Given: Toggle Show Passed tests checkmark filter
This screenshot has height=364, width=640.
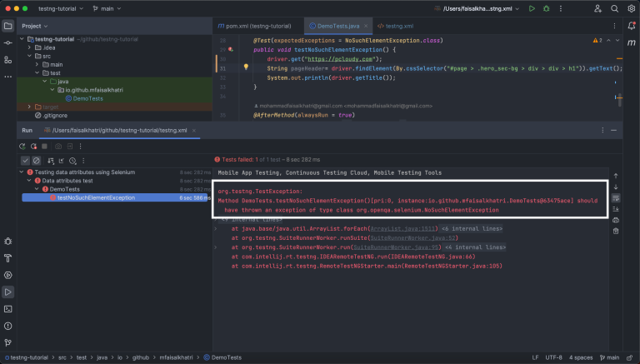Looking at the screenshot, I should (26, 161).
